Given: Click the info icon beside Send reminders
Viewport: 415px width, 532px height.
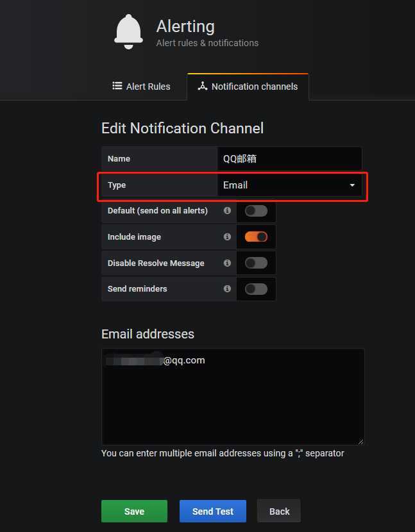Looking at the screenshot, I should pyautogui.click(x=227, y=288).
